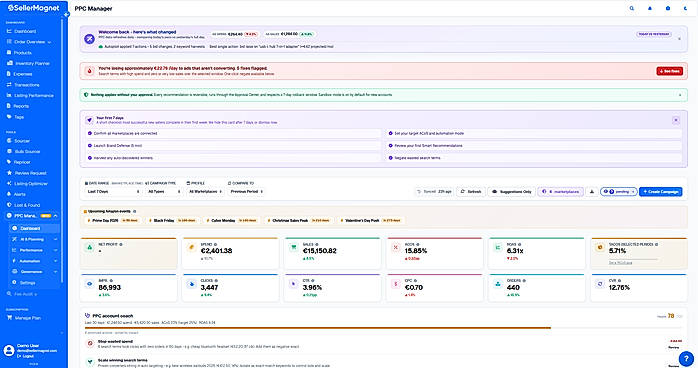Toggle Suggestions Only view
The width and height of the screenshot is (698, 368).
[x=511, y=191]
